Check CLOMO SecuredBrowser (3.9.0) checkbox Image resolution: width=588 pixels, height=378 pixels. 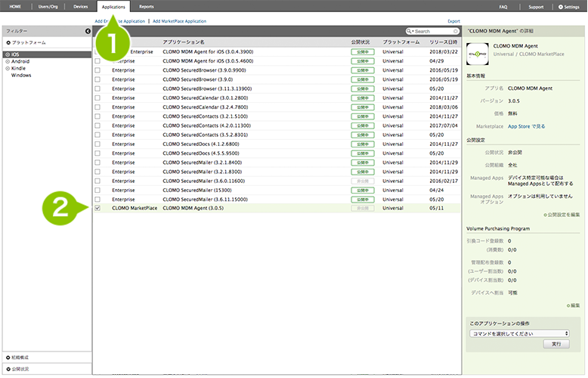coord(97,79)
